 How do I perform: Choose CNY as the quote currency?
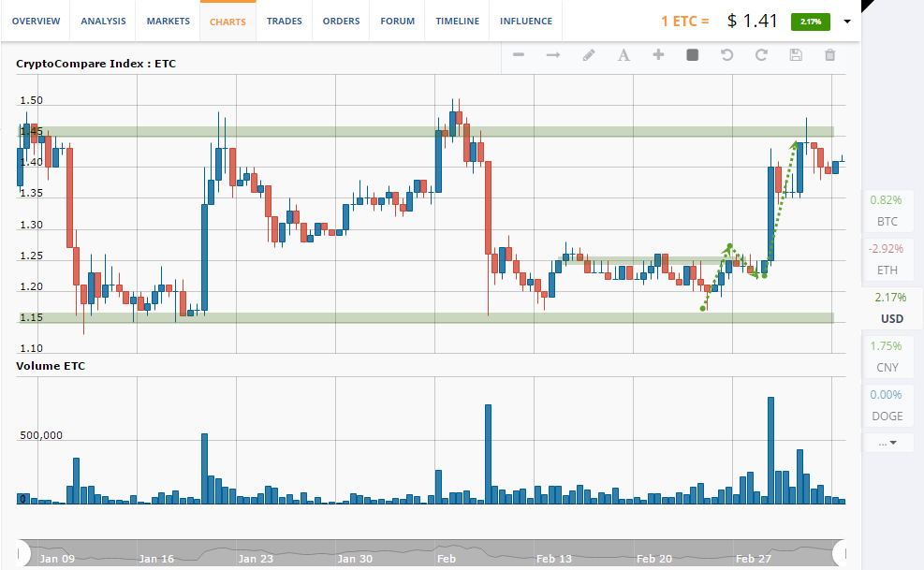(887, 357)
